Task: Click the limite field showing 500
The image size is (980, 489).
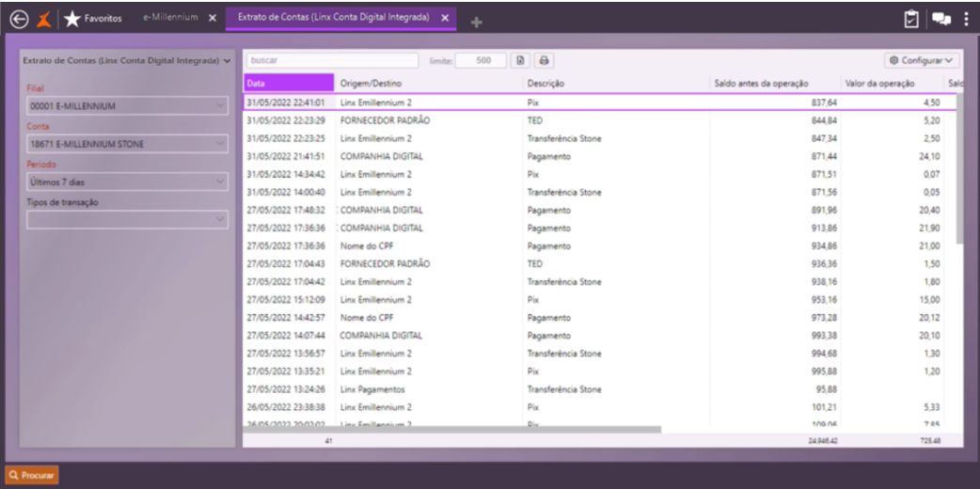Action: [x=481, y=61]
